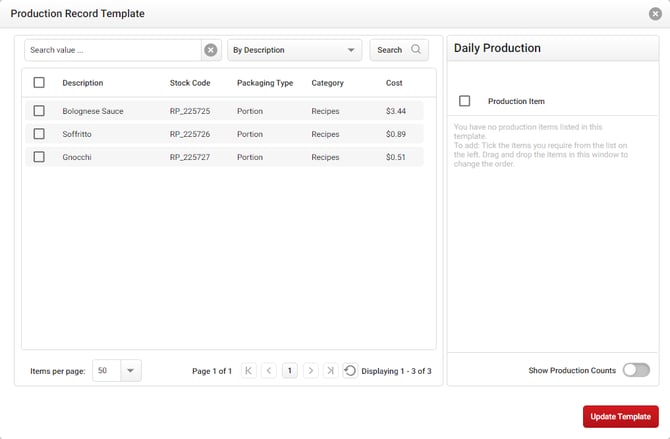Select the Bolognese Sauce description text
Screen dimensions: 670x439
(93, 111)
